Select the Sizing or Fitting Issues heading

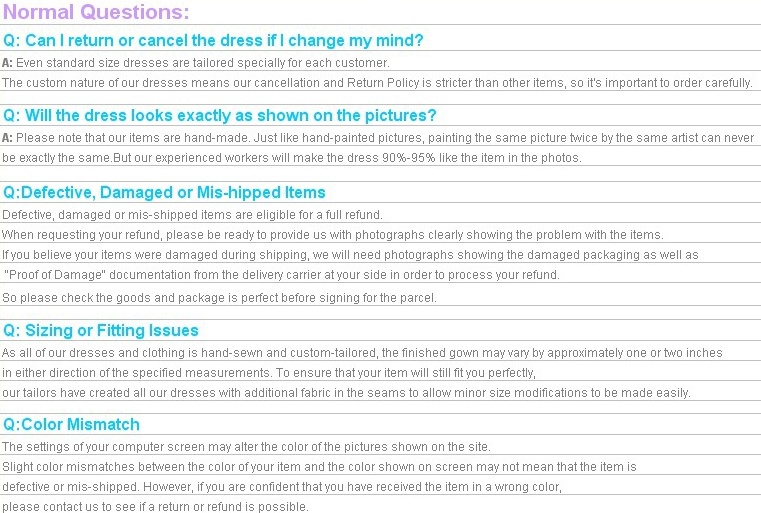pyautogui.click(x=100, y=331)
